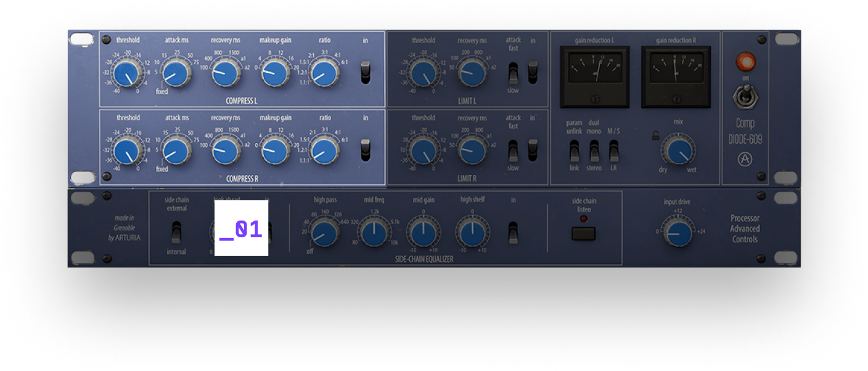Click the gain reduction R meter
Image resolution: width=868 pixels, height=371 pixels.
pos(676,76)
